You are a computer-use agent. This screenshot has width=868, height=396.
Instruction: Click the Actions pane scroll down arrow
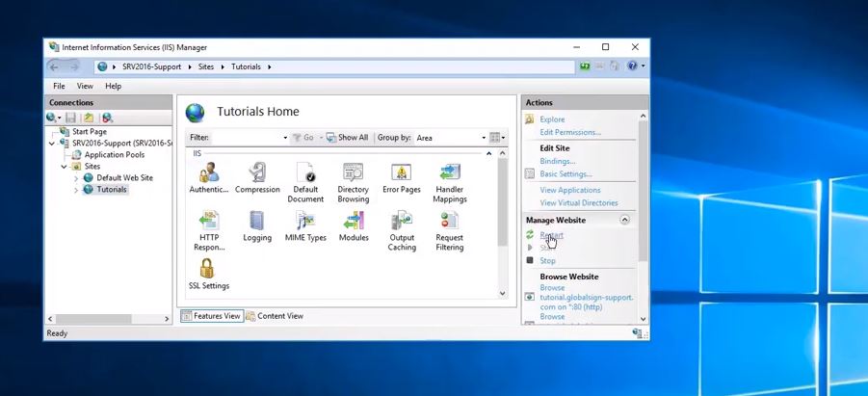[643, 319]
